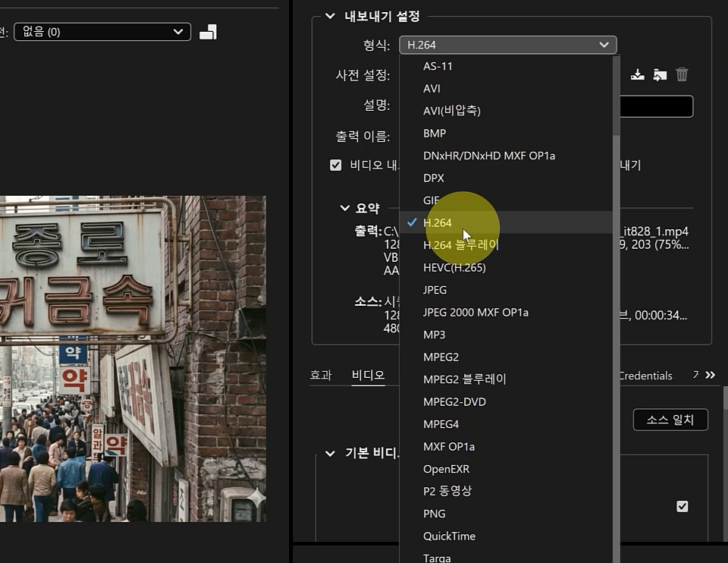Switch to the 효과 tab
Image resolution: width=728 pixels, height=563 pixels.
(321, 375)
